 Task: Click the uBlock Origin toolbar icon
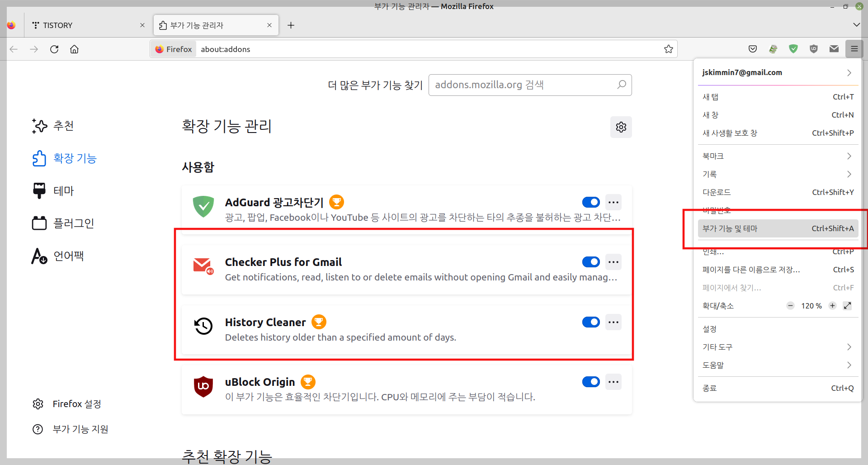tap(813, 49)
